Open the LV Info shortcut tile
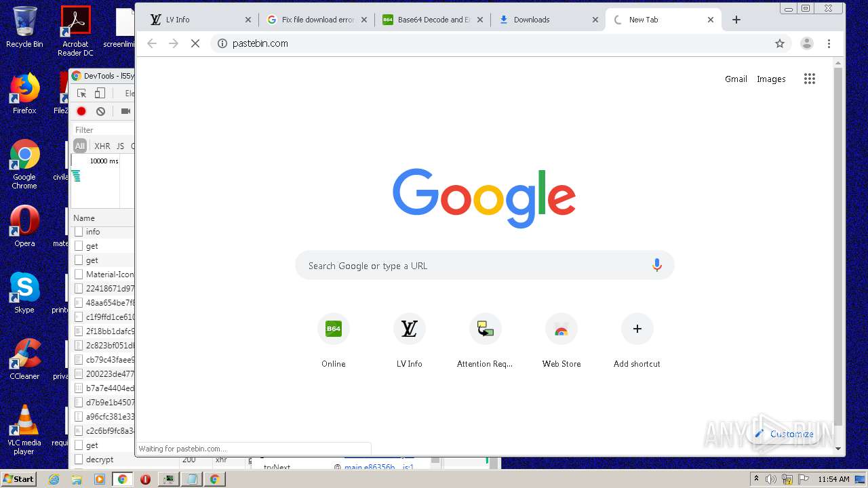 click(410, 341)
